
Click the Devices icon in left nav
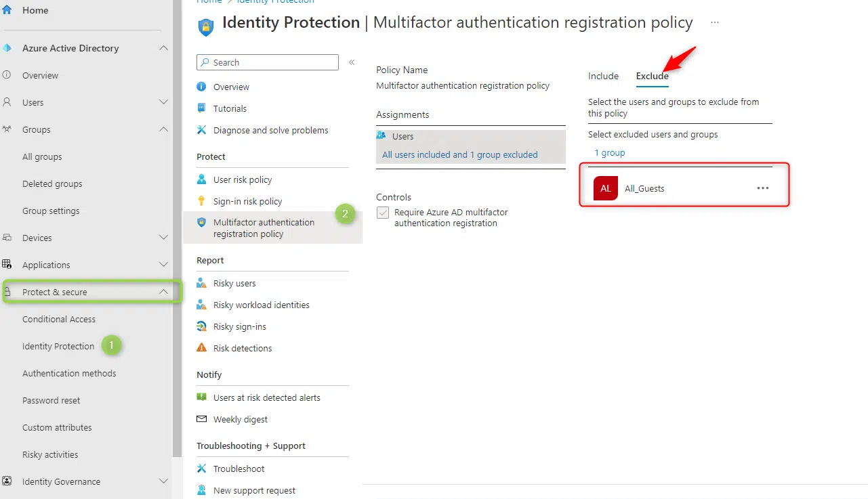click(x=7, y=238)
